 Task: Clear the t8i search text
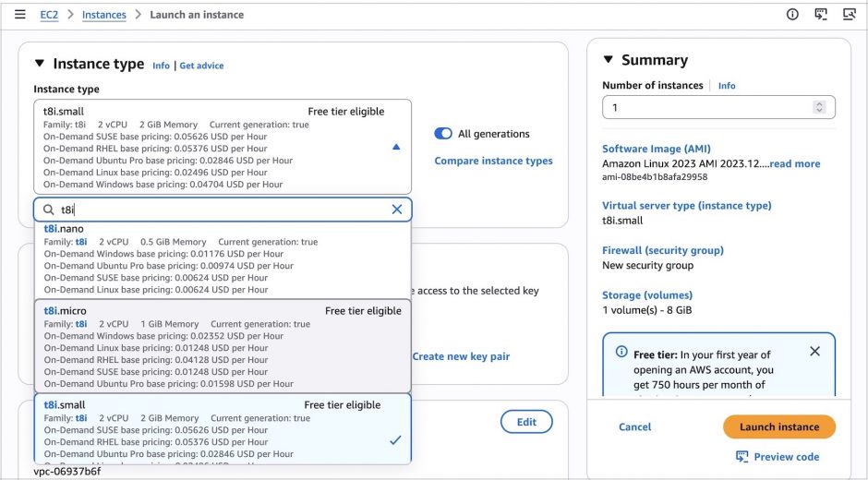click(x=397, y=210)
